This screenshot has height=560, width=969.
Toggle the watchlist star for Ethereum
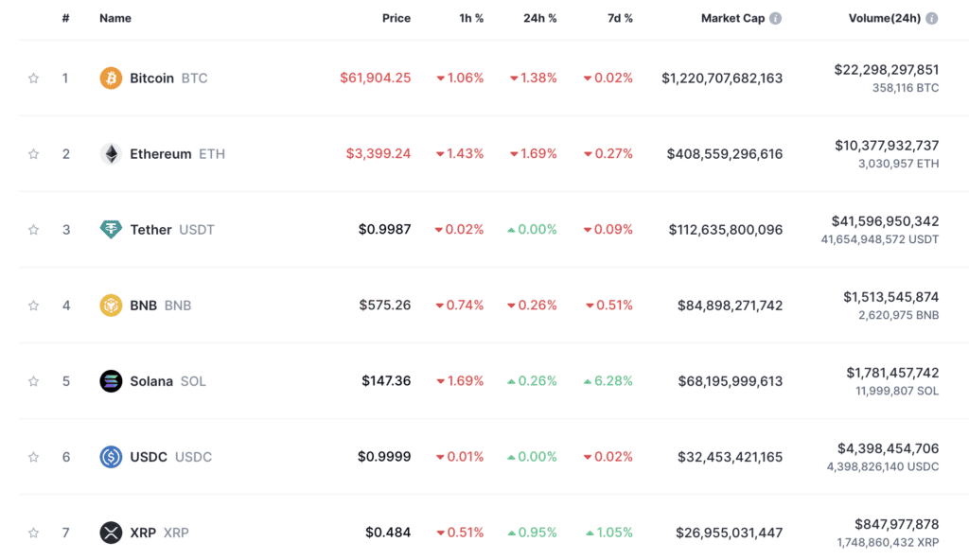click(x=34, y=153)
